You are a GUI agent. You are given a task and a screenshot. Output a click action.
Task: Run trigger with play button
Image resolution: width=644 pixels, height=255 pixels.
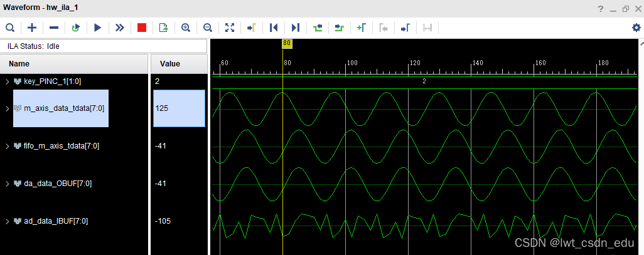click(97, 28)
